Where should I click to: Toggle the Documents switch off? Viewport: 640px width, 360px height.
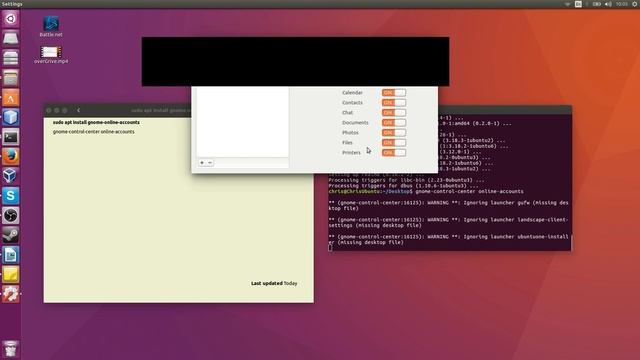[393, 122]
